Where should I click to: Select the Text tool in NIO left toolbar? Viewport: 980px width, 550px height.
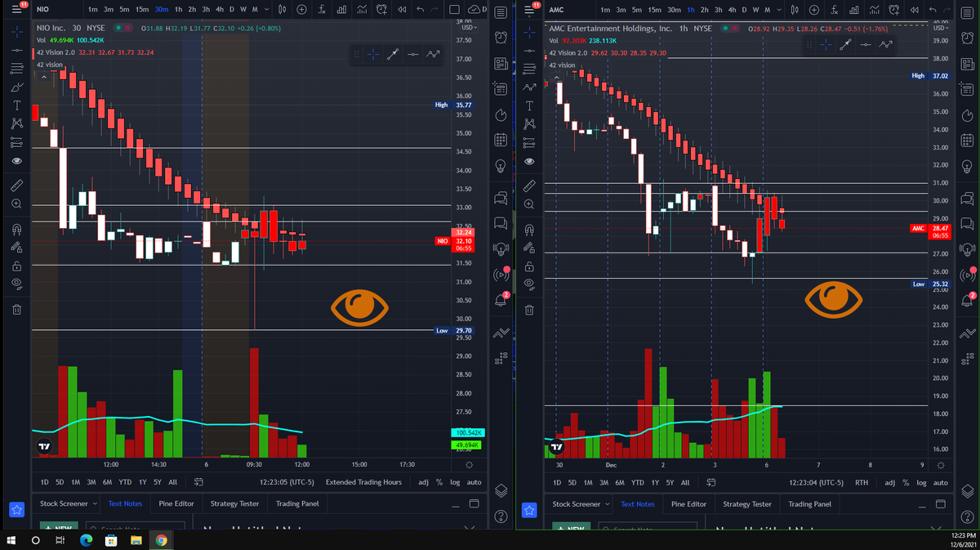pos(16,105)
